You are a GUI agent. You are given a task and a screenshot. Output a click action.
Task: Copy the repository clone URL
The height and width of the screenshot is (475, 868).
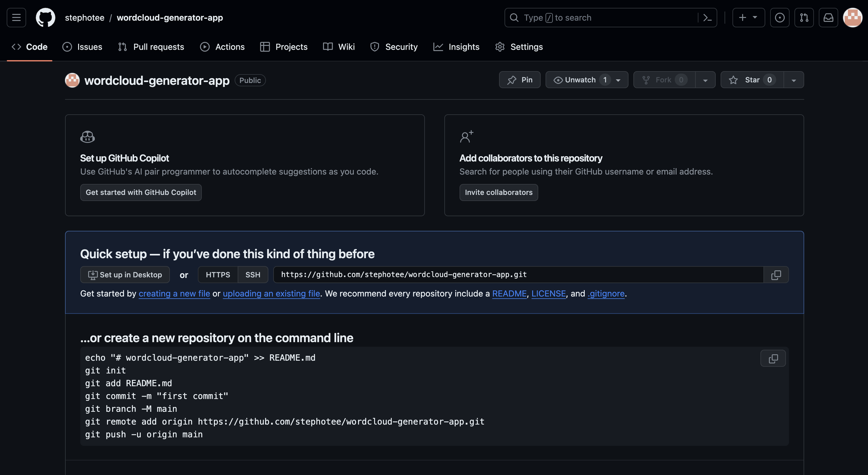tap(776, 275)
